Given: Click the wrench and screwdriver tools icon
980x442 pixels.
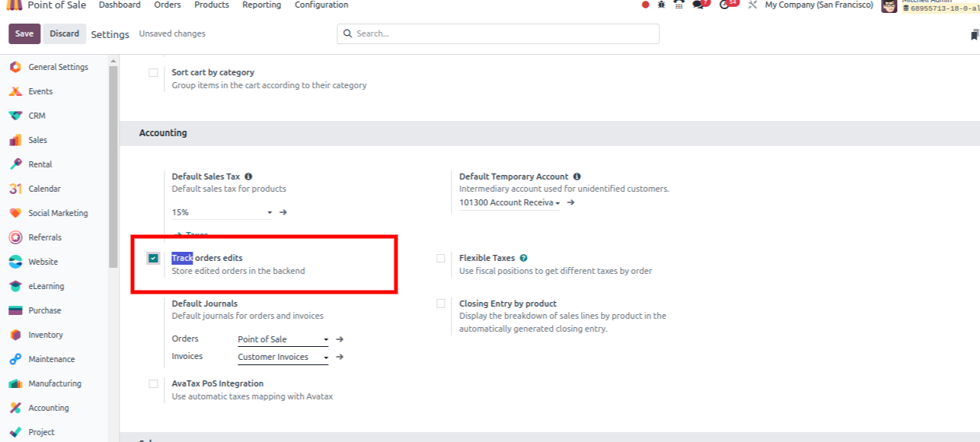Looking at the screenshot, I should tap(752, 5).
